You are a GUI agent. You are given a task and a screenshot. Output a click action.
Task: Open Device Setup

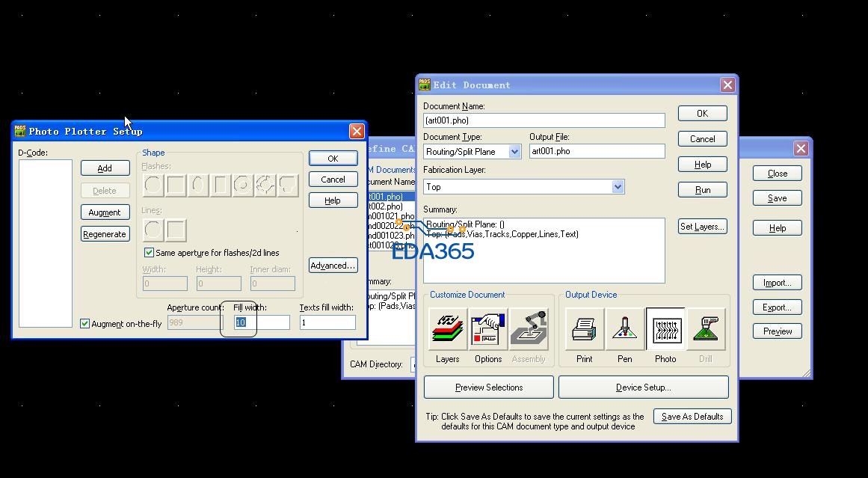[x=643, y=387]
